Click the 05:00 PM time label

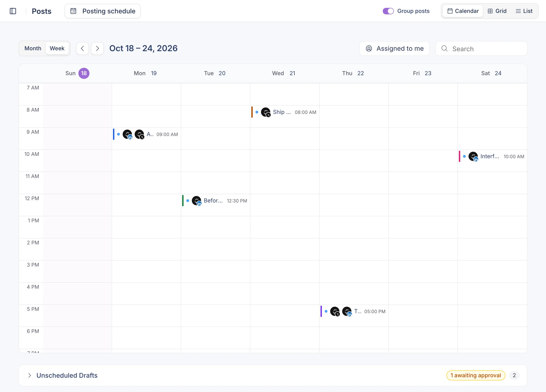point(375,312)
